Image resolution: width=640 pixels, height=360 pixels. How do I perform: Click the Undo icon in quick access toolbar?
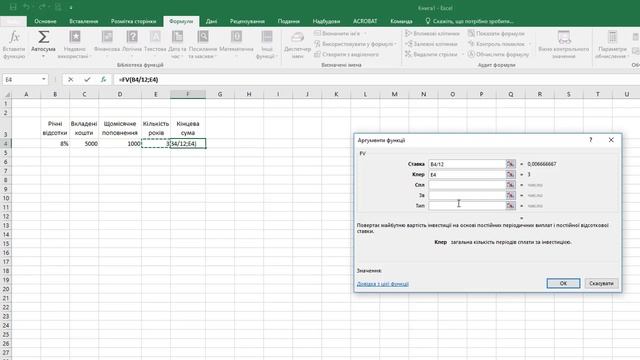[x=27, y=7]
